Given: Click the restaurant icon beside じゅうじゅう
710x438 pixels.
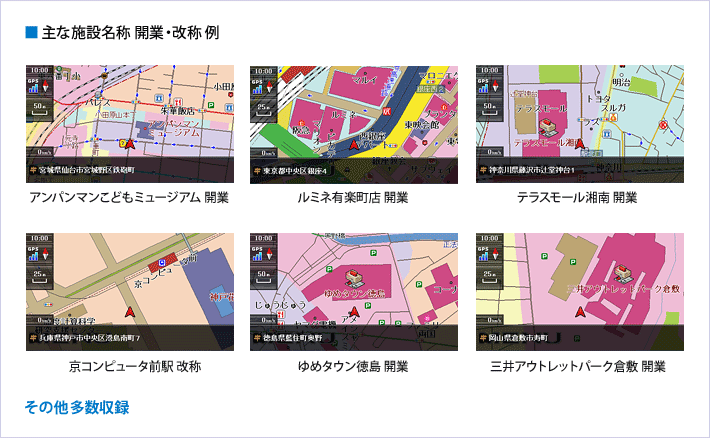Looking at the screenshot, I should point(282,315).
